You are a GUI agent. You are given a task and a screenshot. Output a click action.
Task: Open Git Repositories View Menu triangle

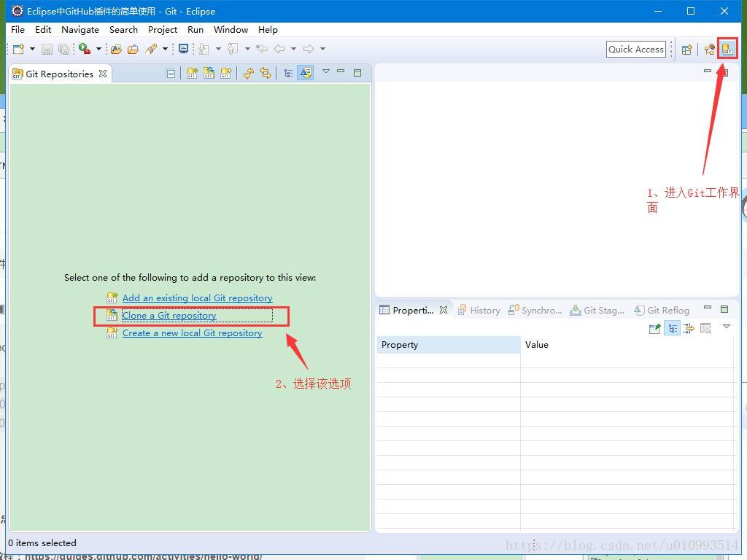click(x=326, y=71)
